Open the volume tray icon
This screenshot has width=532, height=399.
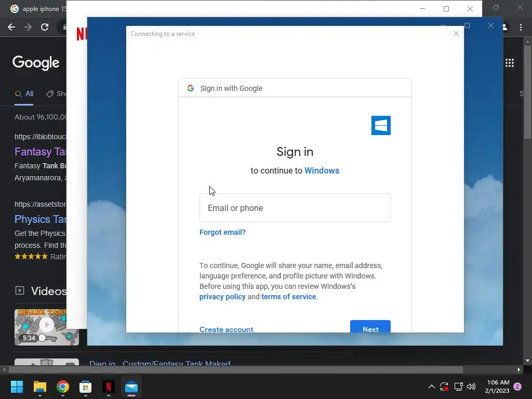[471, 387]
